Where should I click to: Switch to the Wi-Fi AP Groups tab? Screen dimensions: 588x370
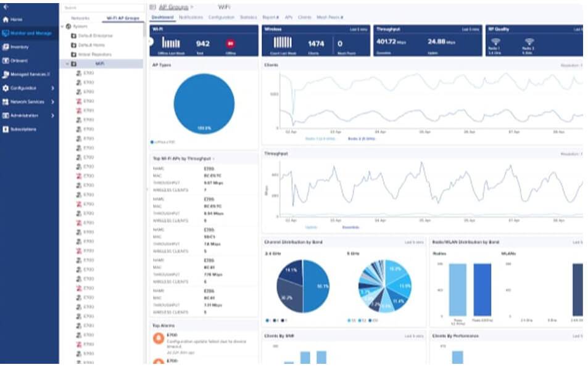tap(123, 18)
